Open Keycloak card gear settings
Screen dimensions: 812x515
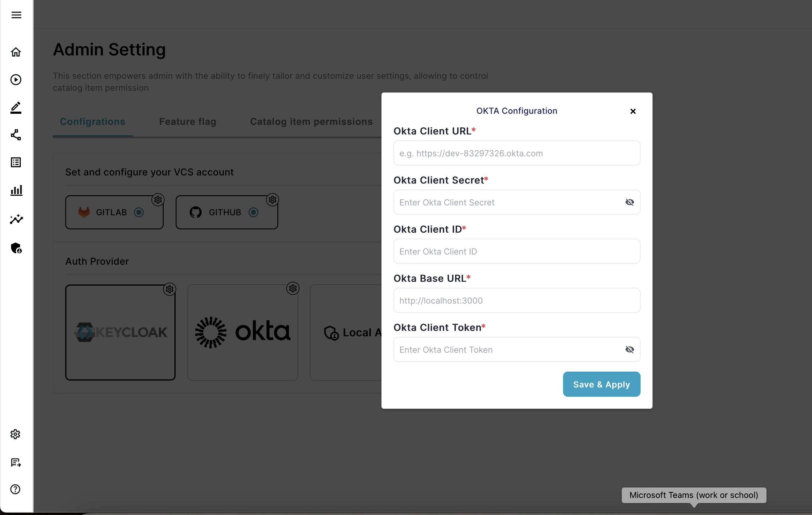[x=170, y=289]
